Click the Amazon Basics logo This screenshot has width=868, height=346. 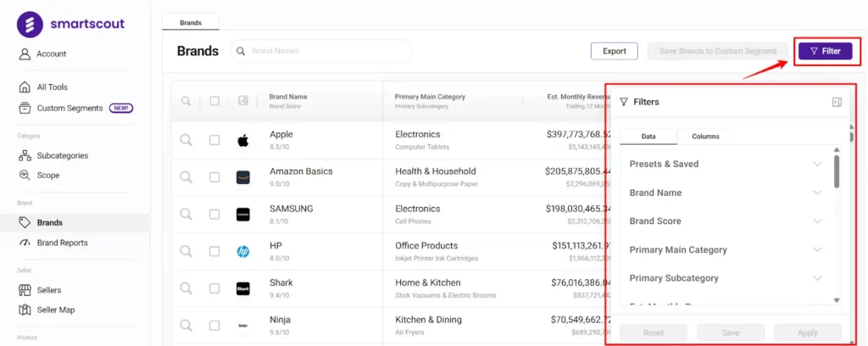[x=243, y=177]
